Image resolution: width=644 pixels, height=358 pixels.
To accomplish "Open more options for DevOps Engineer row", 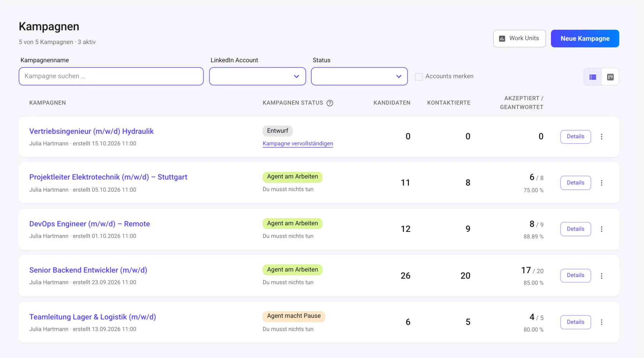I will 601,229.
